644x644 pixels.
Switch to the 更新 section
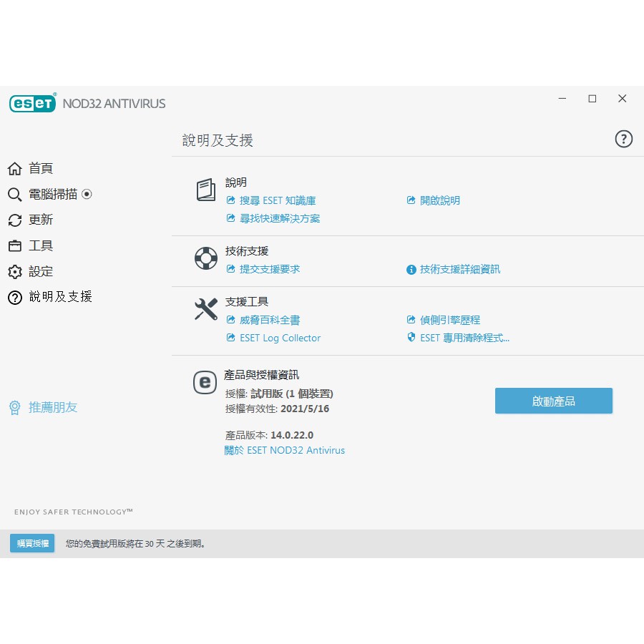(41, 220)
